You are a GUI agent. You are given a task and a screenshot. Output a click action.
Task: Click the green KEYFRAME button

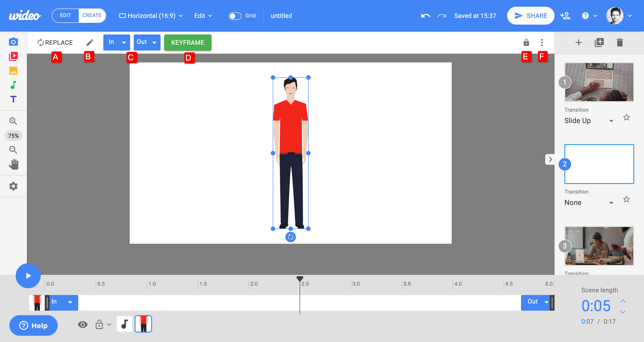188,43
